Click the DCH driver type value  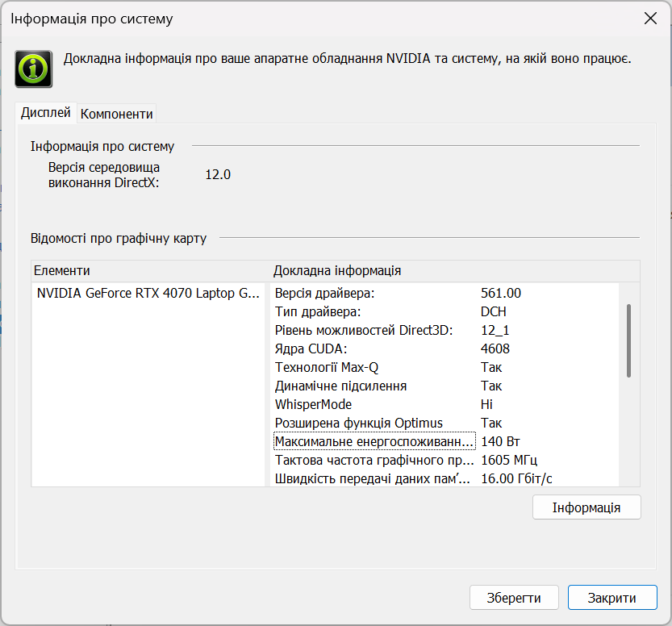(493, 311)
